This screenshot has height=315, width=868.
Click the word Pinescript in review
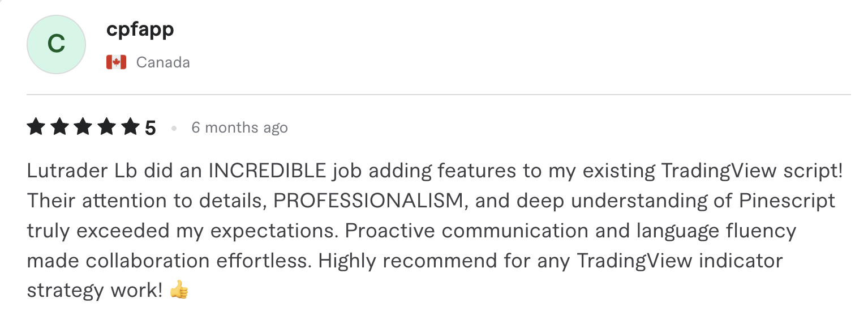tap(790, 201)
